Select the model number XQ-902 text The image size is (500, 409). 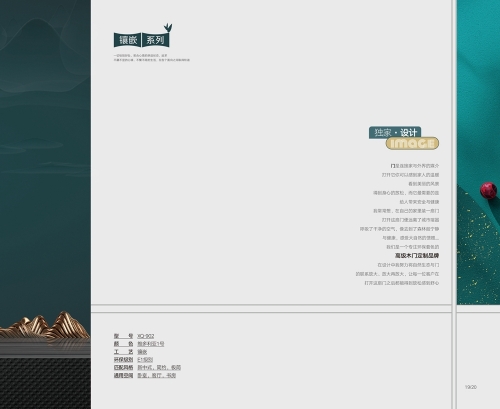click(146, 336)
